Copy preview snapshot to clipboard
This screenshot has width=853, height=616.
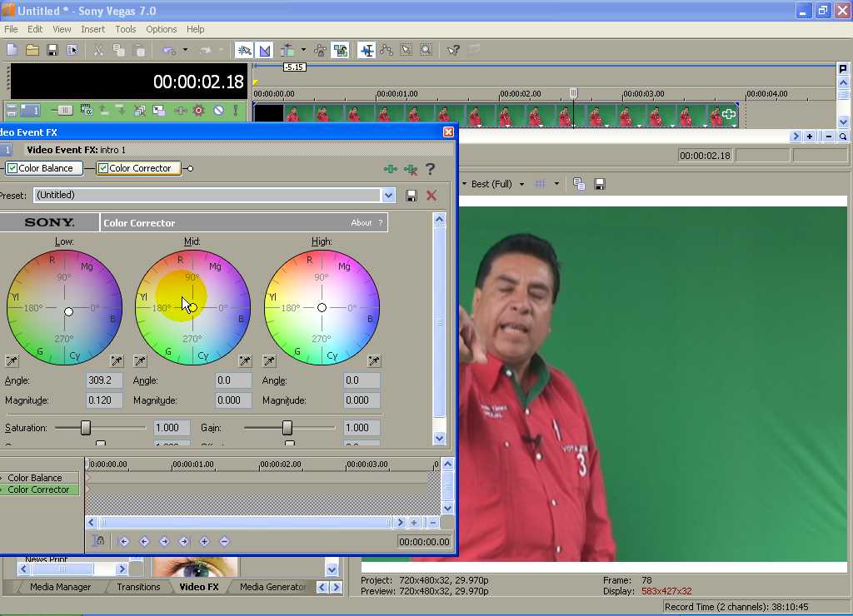click(x=579, y=184)
